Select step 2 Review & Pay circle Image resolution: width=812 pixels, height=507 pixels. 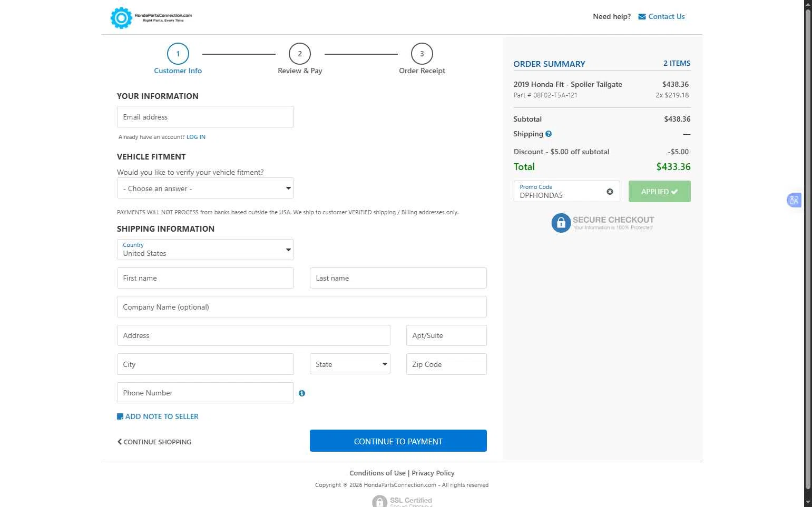tap(300, 54)
